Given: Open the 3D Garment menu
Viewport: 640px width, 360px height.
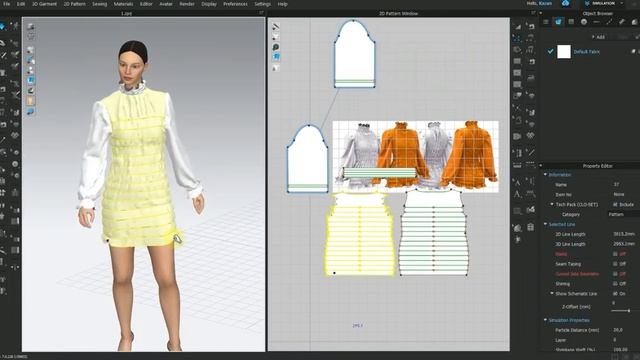Looking at the screenshot, I should pos(44,4).
